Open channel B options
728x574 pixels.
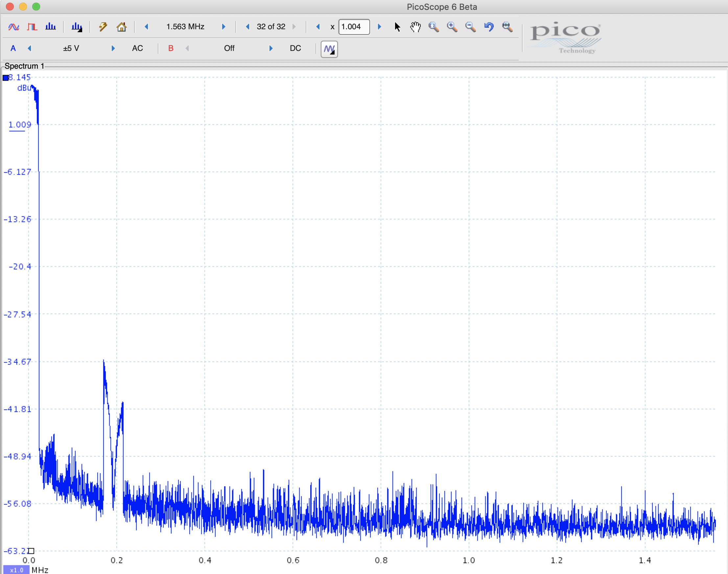171,48
